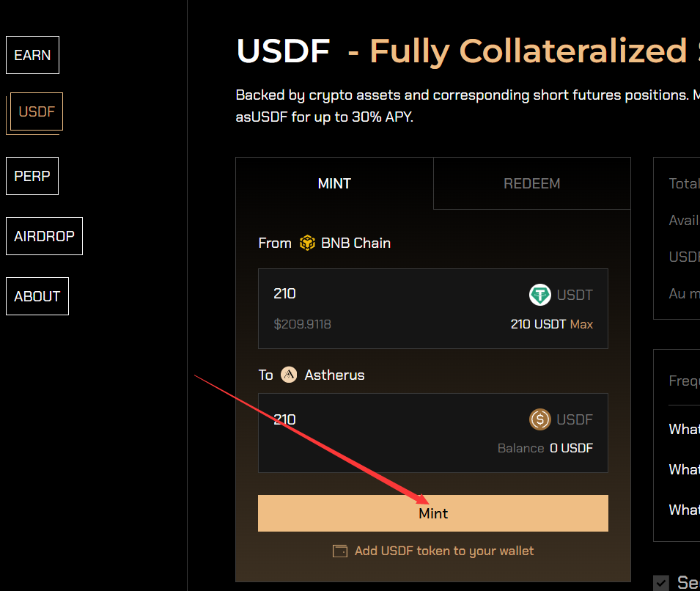Click the orange Mint button

pyautogui.click(x=433, y=513)
